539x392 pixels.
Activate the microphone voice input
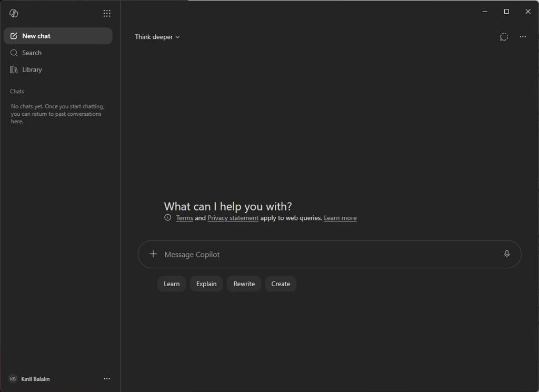point(507,254)
